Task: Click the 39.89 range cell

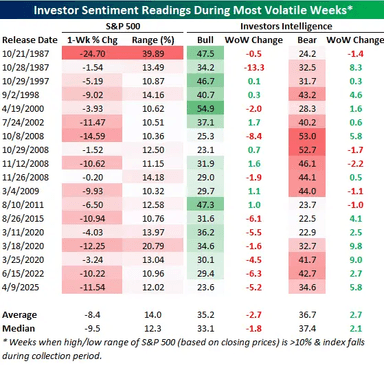Action: pyautogui.click(x=153, y=54)
